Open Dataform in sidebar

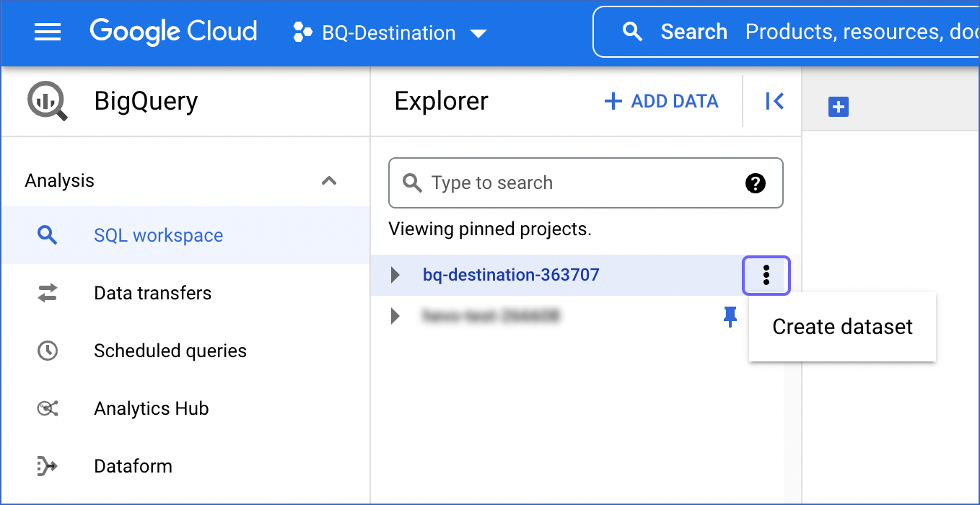tap(185, 466)
